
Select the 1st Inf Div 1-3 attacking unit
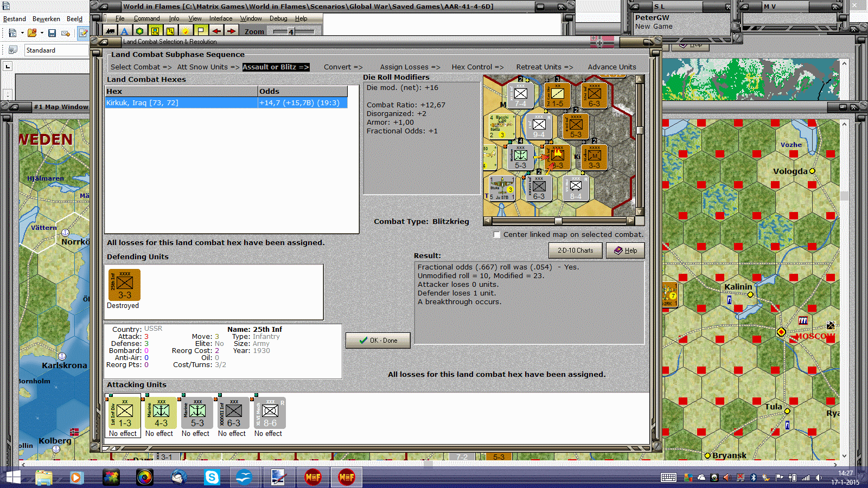(x=124, y=413)
